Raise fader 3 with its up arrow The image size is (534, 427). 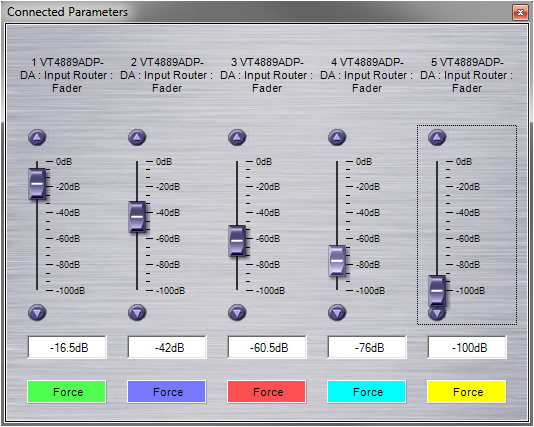(x=237, y=138)
